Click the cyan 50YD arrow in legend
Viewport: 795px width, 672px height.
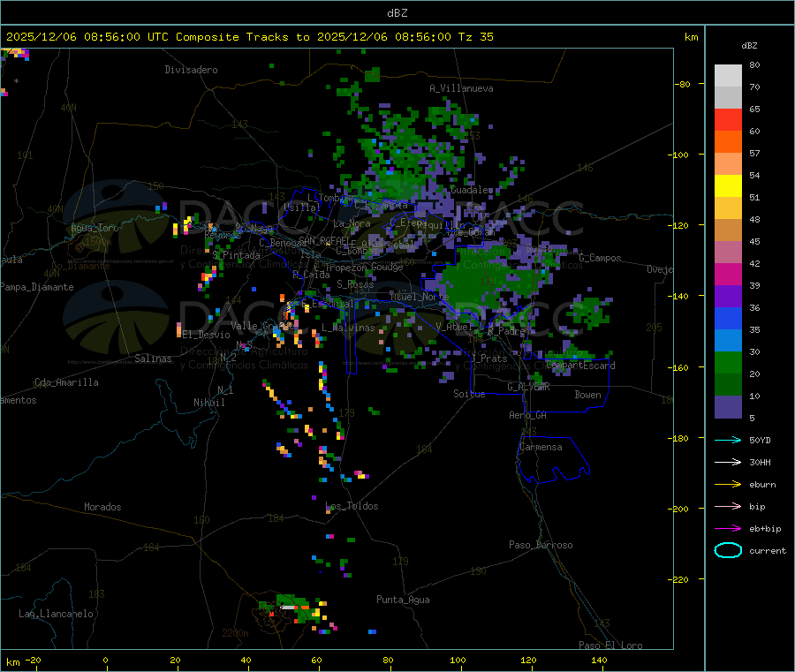[728, 440]
